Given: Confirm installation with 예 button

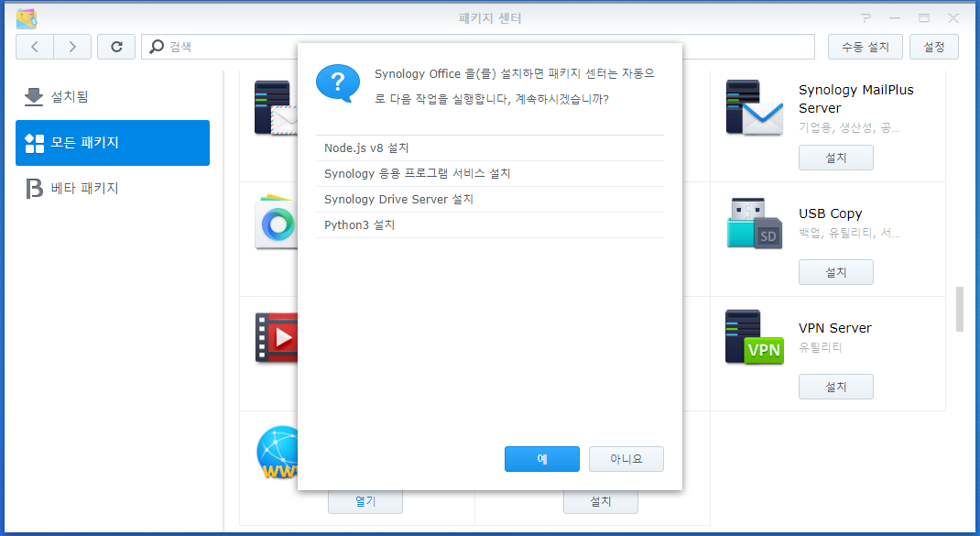Looking at the screenshot, I should (542, 459).
